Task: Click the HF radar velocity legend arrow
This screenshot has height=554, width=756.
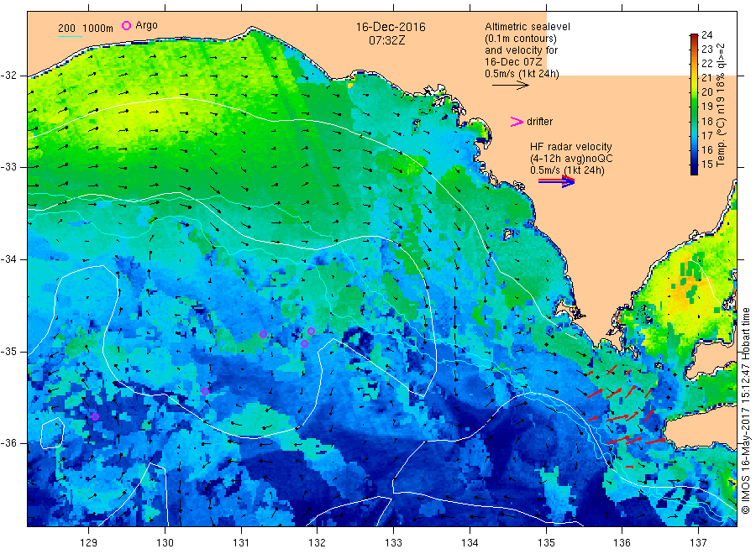Action: click(556, 181)
